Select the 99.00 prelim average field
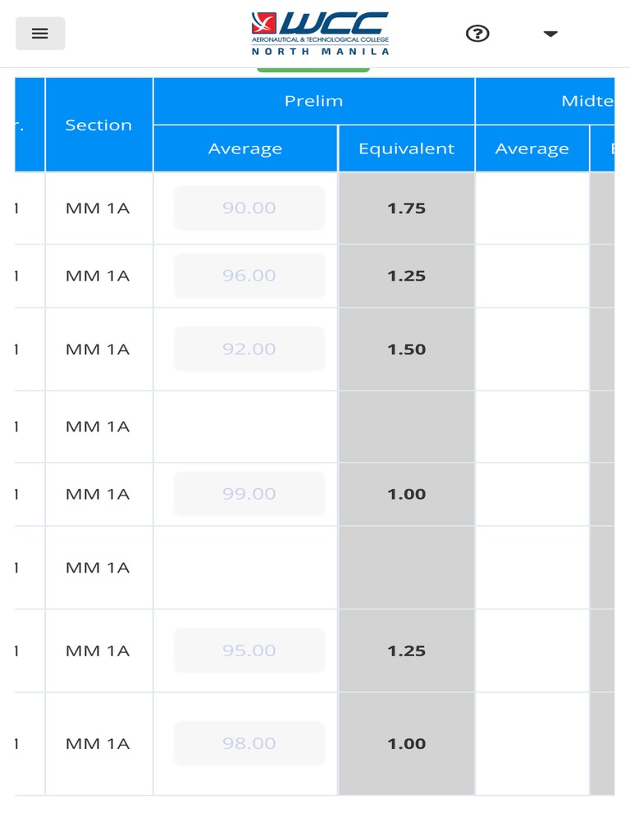Screen dimensions: 630x840 click(249, 494)
